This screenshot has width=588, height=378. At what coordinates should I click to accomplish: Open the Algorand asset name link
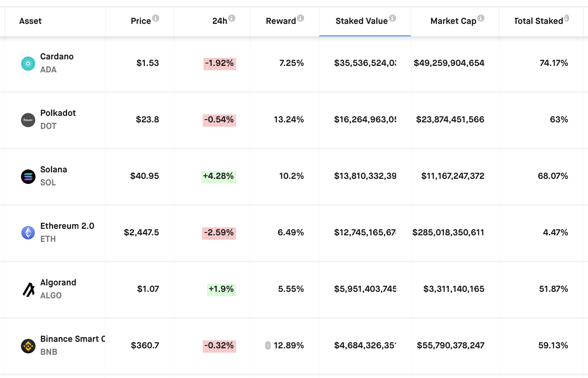pyautogui.click(x=58, y=282)
